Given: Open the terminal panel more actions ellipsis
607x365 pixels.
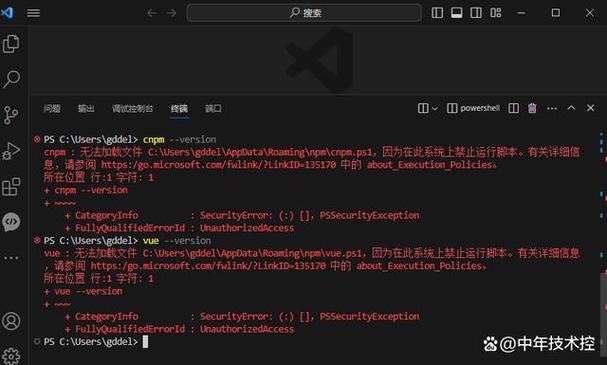Looking at the screenshot, I should click(x=552, y=108).
